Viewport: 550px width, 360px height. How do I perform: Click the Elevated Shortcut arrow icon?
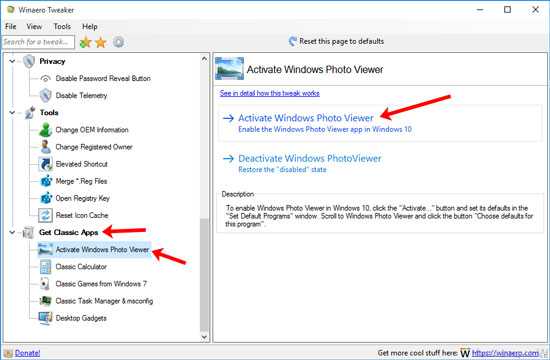coord(46,164)
